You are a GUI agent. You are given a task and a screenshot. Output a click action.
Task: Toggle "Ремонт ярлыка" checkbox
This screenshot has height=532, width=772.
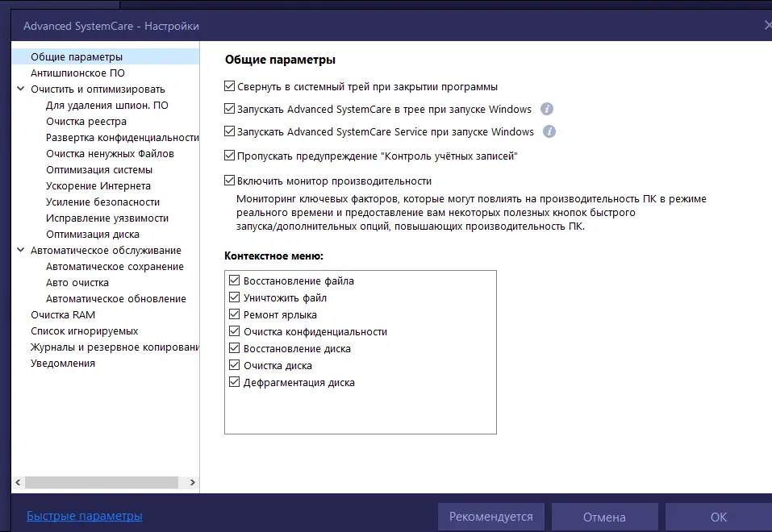[235, 314]
